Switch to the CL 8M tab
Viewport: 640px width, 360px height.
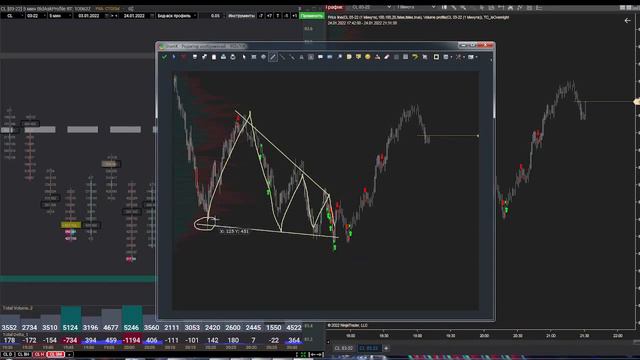coord(56,354)
